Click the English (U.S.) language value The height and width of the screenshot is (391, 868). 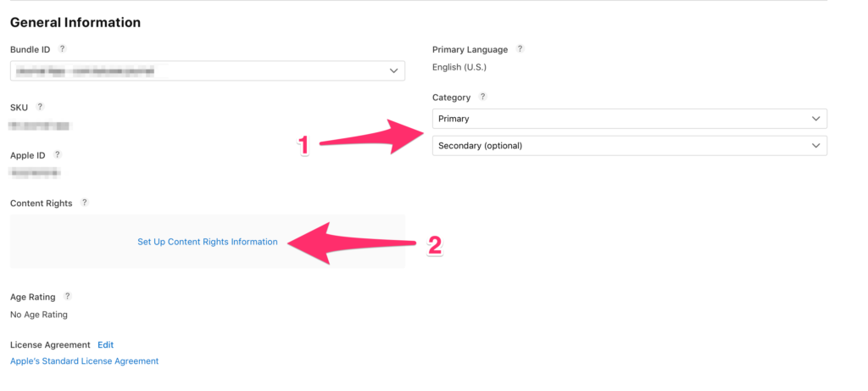(459, 67)
